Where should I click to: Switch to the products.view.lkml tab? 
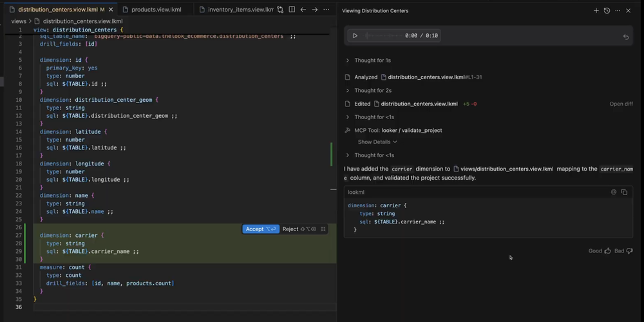click(156, 10)
